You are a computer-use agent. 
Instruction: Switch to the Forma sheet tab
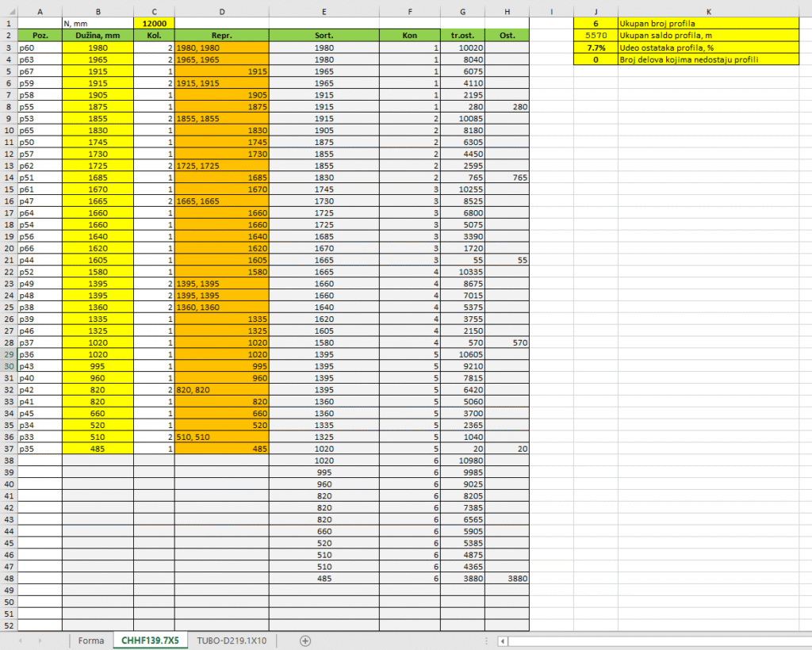(x=90, y=640)
